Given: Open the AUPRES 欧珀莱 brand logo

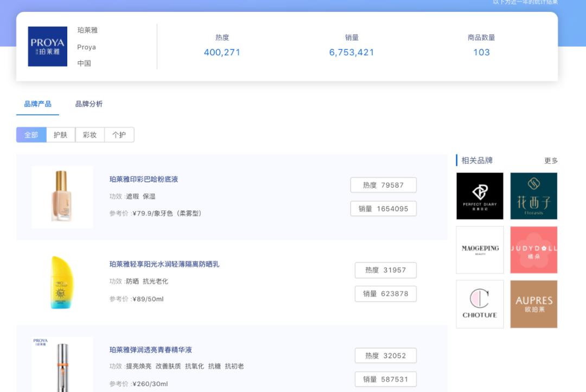Looking at the screenshot, I should [x=534, y=304].
